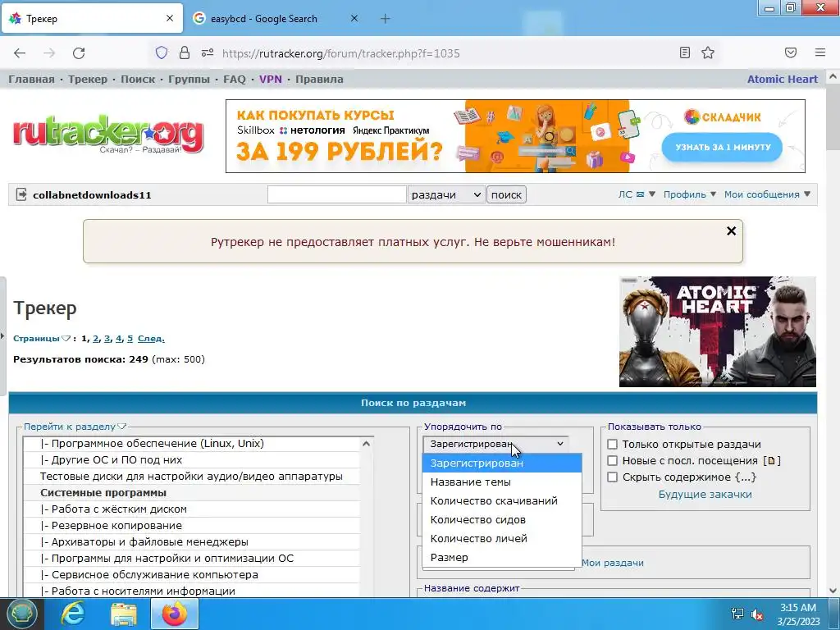
Task: Open the VPN nav link
Action: tap(271, 80)
